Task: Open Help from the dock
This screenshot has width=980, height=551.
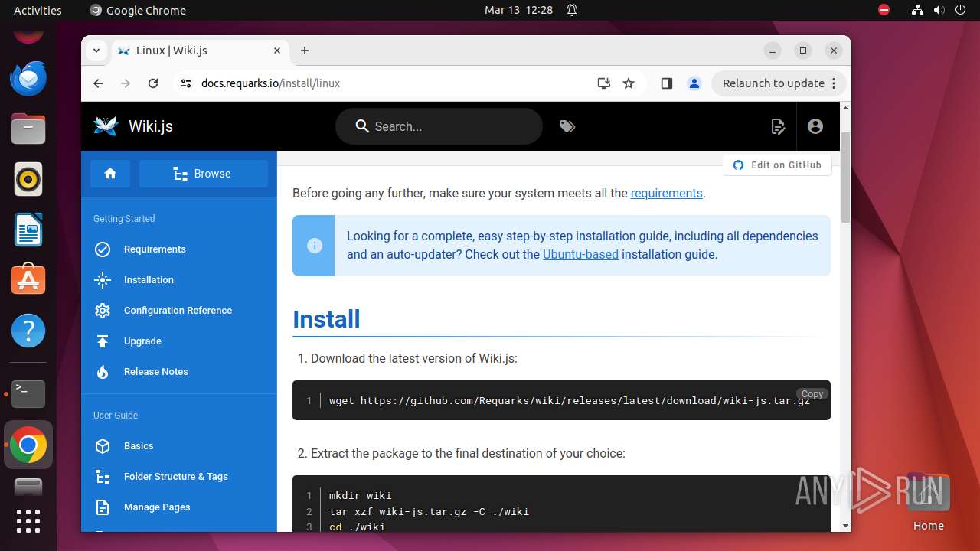Action: click(28, 331)
